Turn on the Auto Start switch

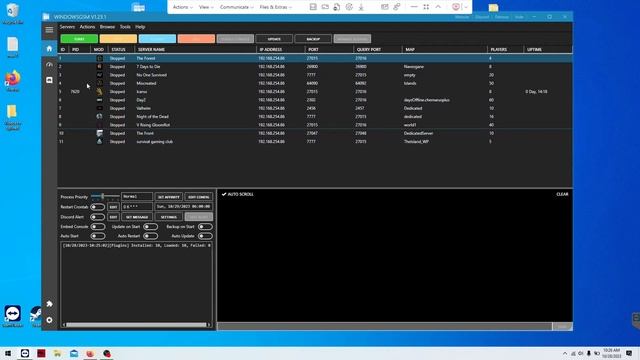pos(98,236)
